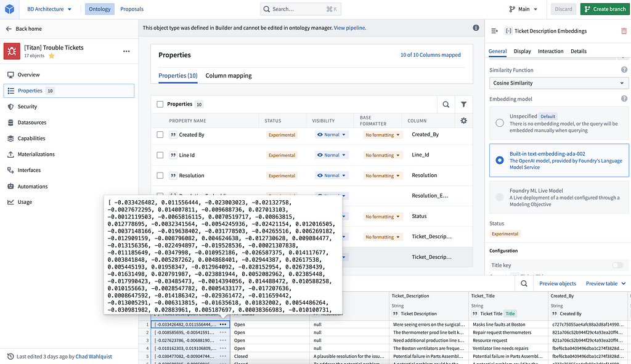The image size is (631, 364).
Task: Click the history icon by Last edited
Action: click(x=10, y=357)
